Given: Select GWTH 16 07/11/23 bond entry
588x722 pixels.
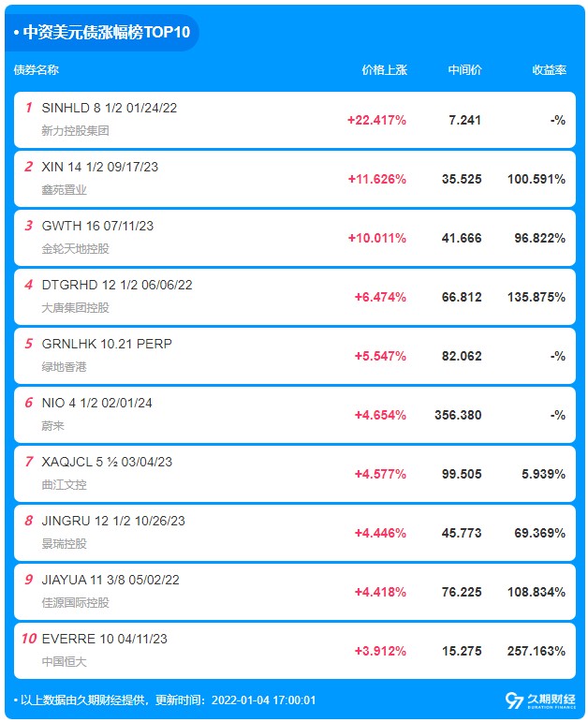Looking at the screenshot, I should click(295, 238).
